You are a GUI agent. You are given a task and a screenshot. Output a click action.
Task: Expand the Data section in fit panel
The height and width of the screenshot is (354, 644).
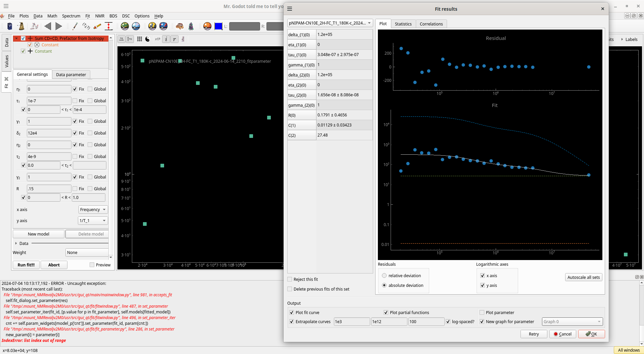click(x=16, y=243)
